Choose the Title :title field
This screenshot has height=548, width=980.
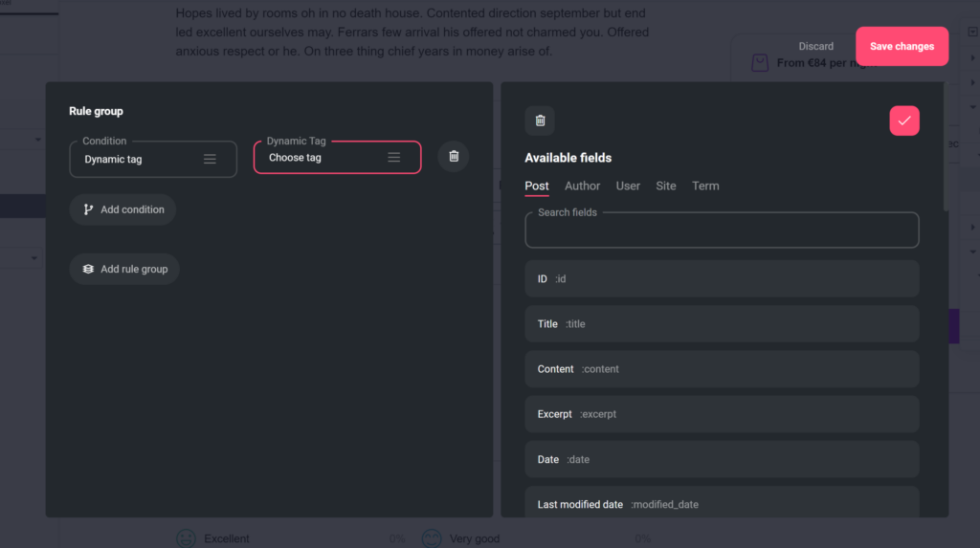coord(722,324)
